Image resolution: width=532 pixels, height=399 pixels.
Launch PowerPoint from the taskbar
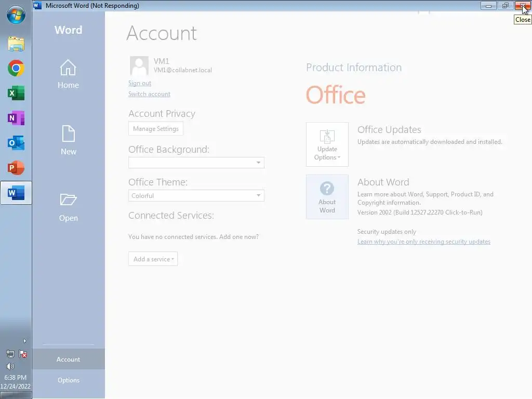pos(16,168)
